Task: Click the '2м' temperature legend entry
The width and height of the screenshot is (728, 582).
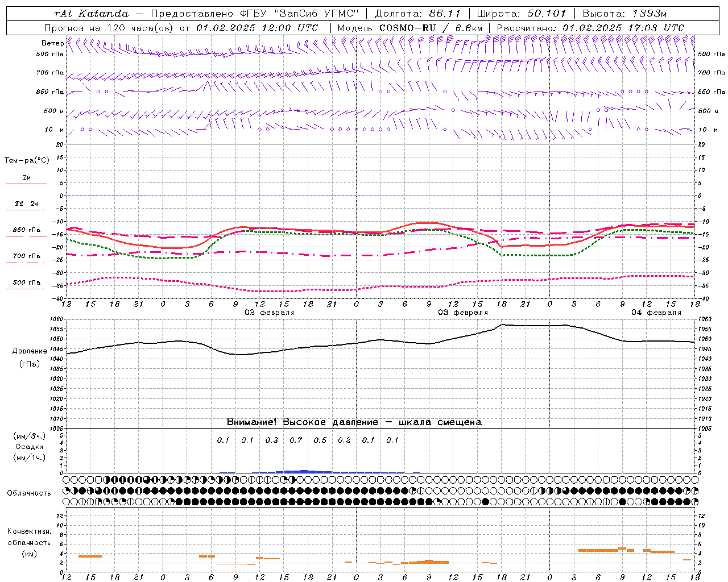Action: click(x=27, y=177)
